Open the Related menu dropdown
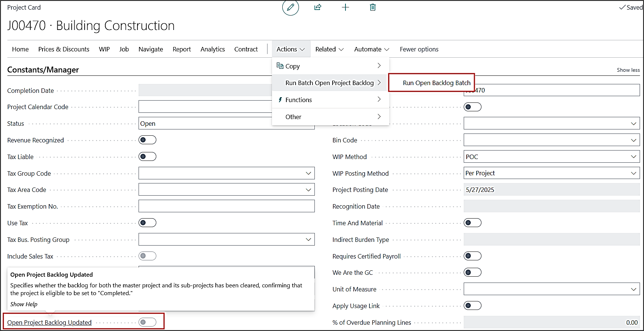This screenshot has height=331, width=644. pyautogui.click(x=329, y=49)
